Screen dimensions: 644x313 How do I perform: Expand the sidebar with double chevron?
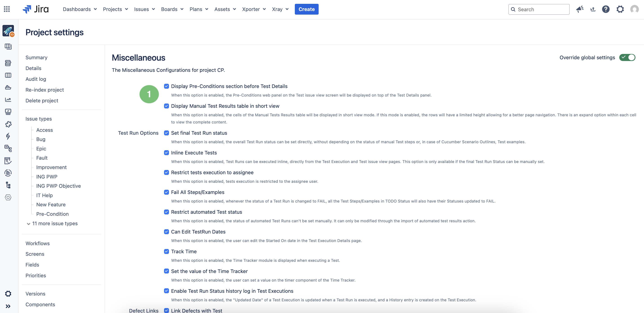pyautogui.click(x=8, y=306)
